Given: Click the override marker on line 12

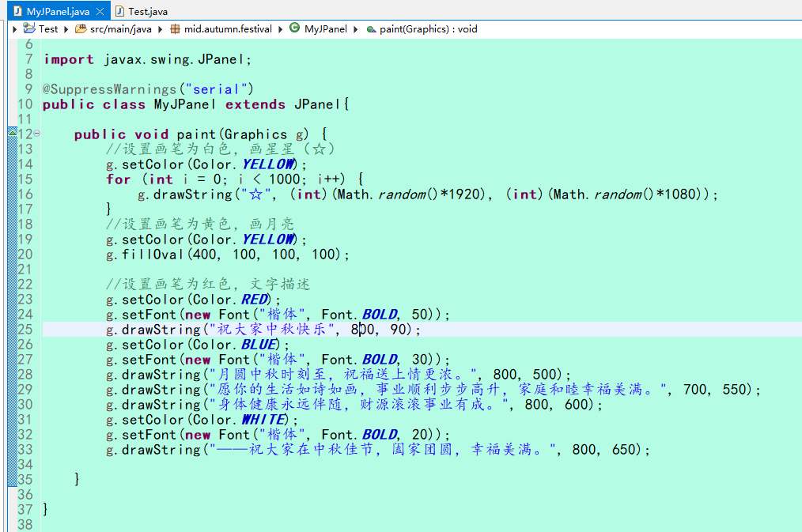Looking at the screenshot, I should pos(13,133).
